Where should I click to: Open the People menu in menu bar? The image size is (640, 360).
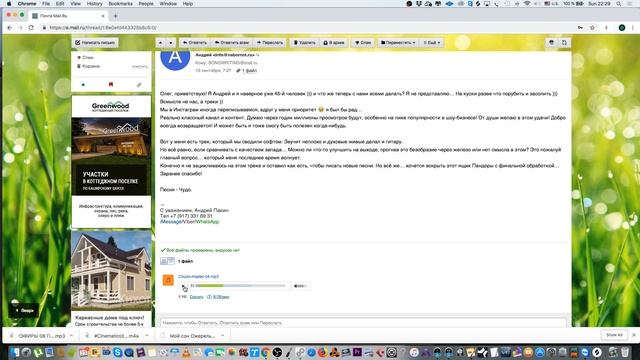[x=146, y=4]
